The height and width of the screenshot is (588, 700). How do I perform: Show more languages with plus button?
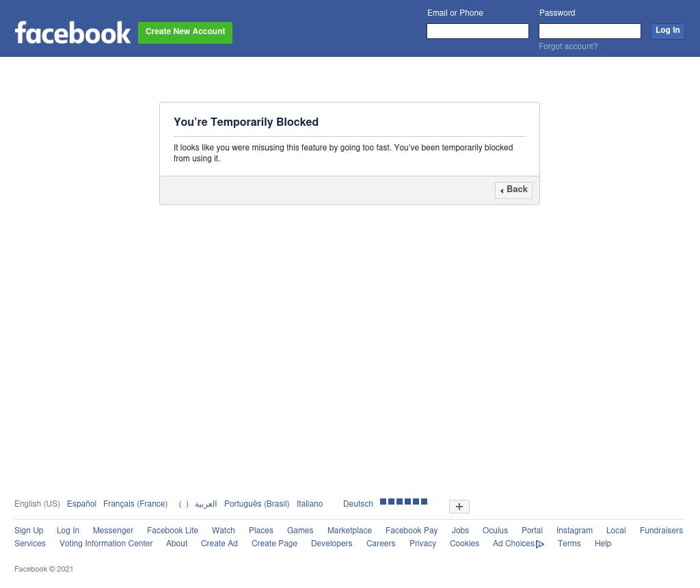pyautogui.click(x=459, y=507)
